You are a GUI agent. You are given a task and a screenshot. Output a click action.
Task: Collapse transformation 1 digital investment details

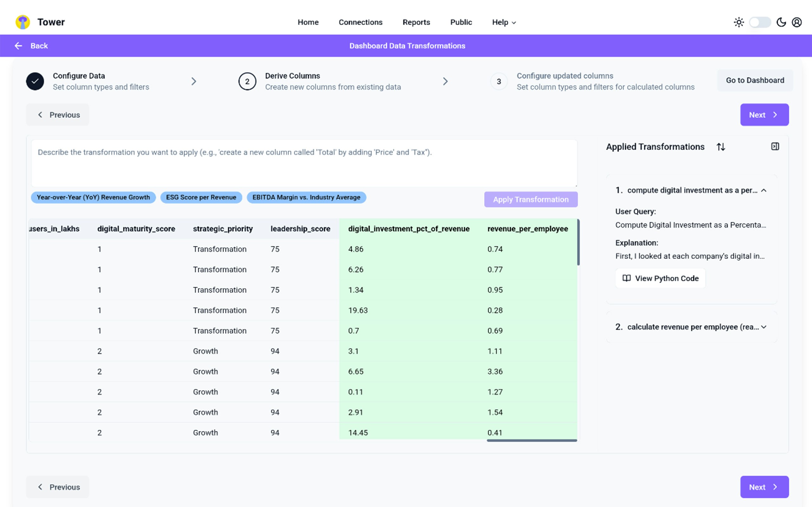click(764, 190)
